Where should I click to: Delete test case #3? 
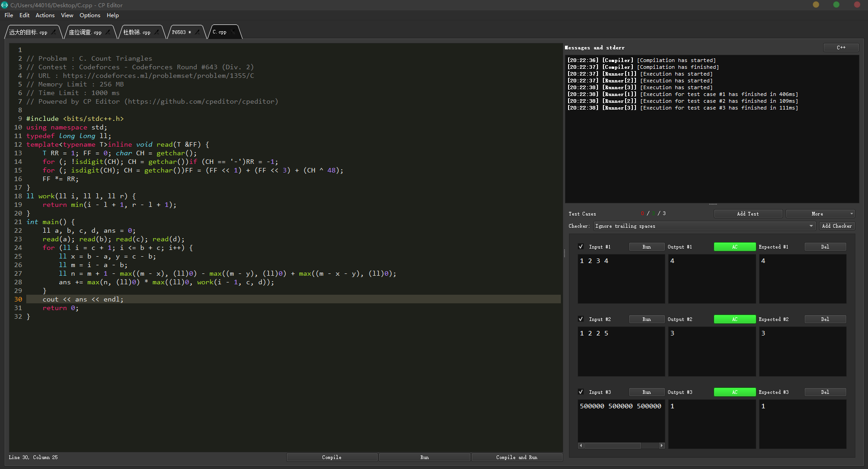(x=825, y=392)
